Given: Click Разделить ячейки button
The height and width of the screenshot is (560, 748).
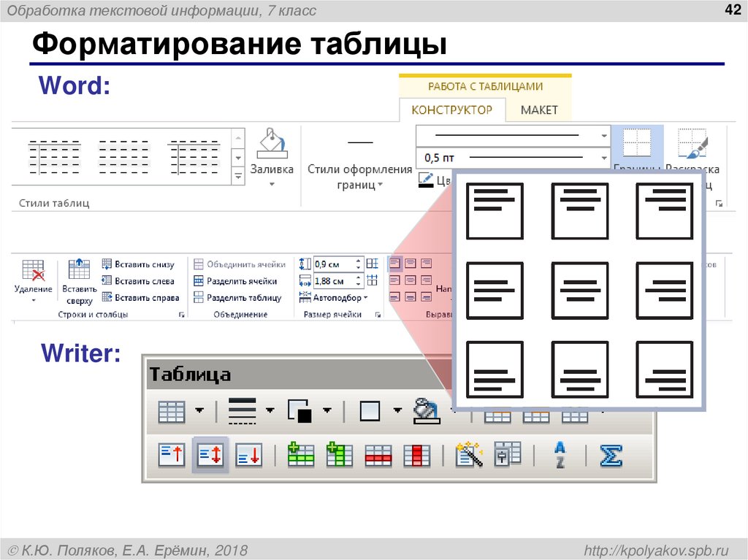Looking at the screenshot, I should (236, 281).
